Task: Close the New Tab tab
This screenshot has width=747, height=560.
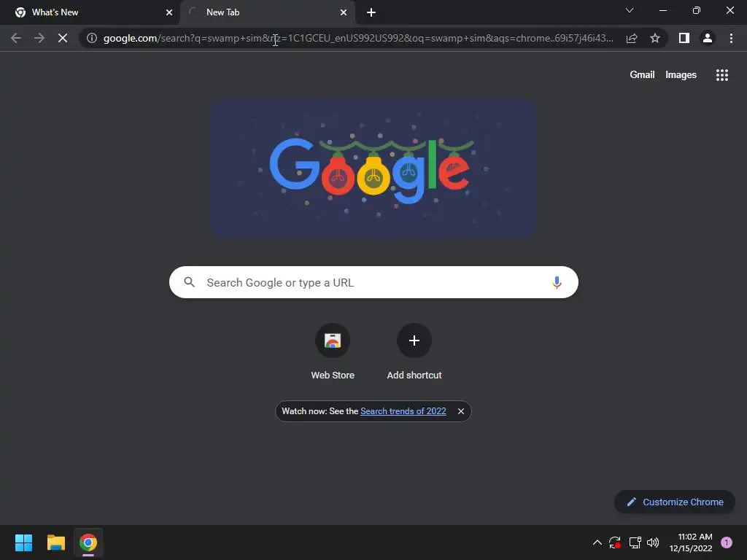Action: tap(344, 12)
